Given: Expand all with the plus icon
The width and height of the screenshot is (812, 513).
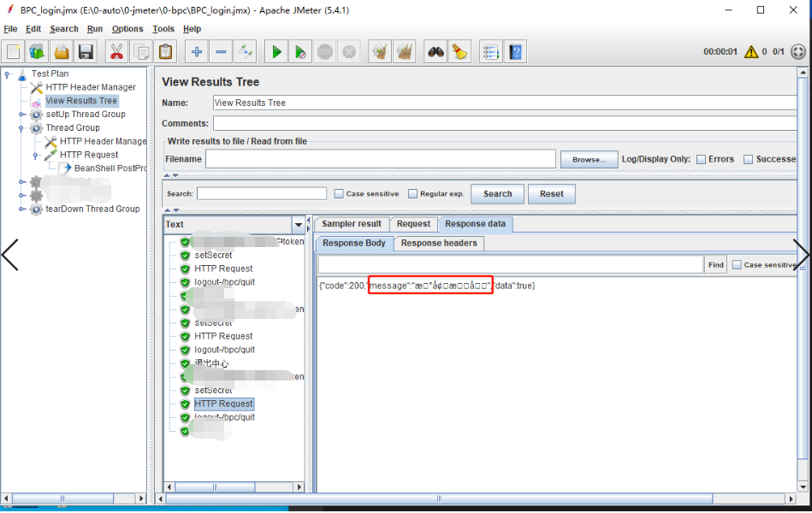Looking at the screenshot, I should click(197, 52).
